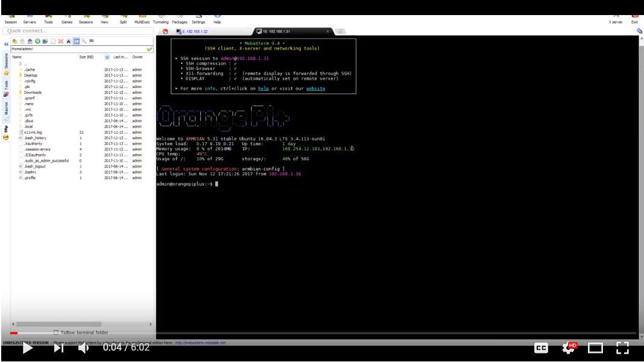Open video HD settings gear
Screen dimensions: 644x362
click(x=569, y=348)
